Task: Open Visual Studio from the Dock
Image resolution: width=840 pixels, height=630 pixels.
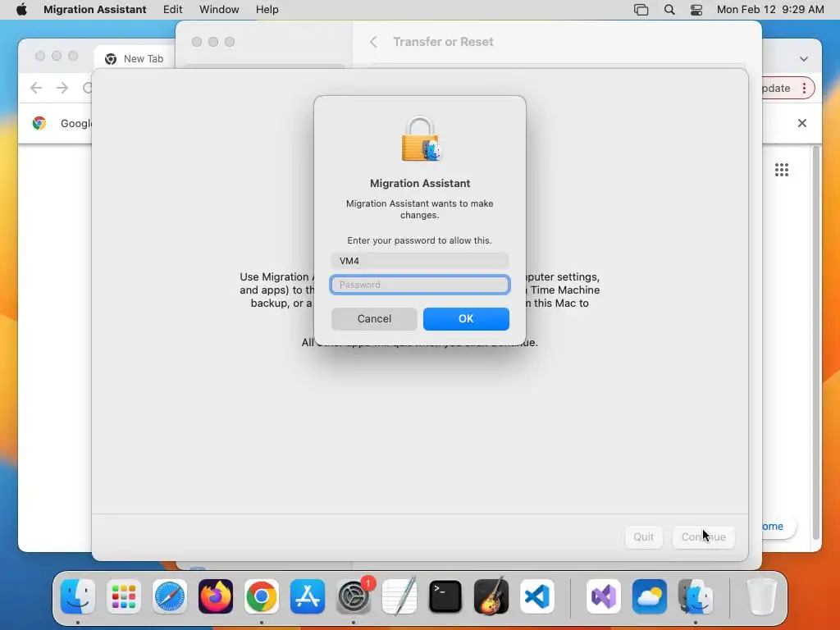Action: (604, 596)
